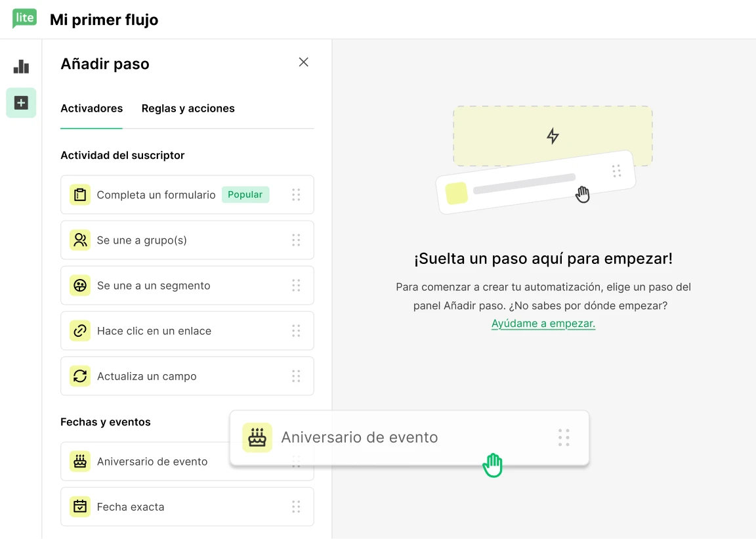Open the bar chart statistics sidebar icon
This screenshot has width=756, height=539.
[x=21, y=66]
